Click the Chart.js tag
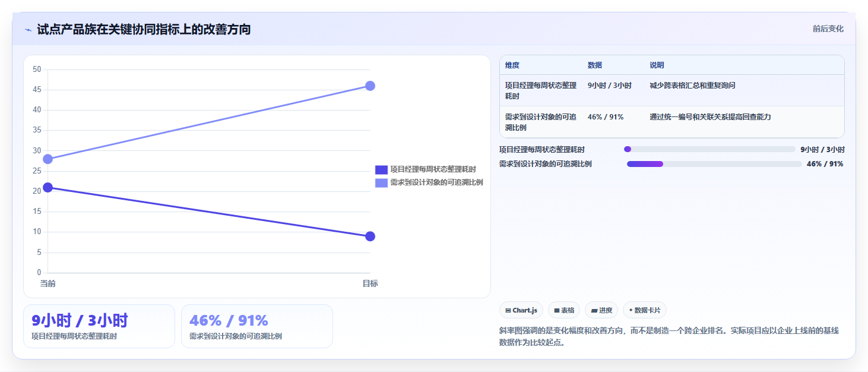This screenshot has height=372, width=868. tap(521, 310)
